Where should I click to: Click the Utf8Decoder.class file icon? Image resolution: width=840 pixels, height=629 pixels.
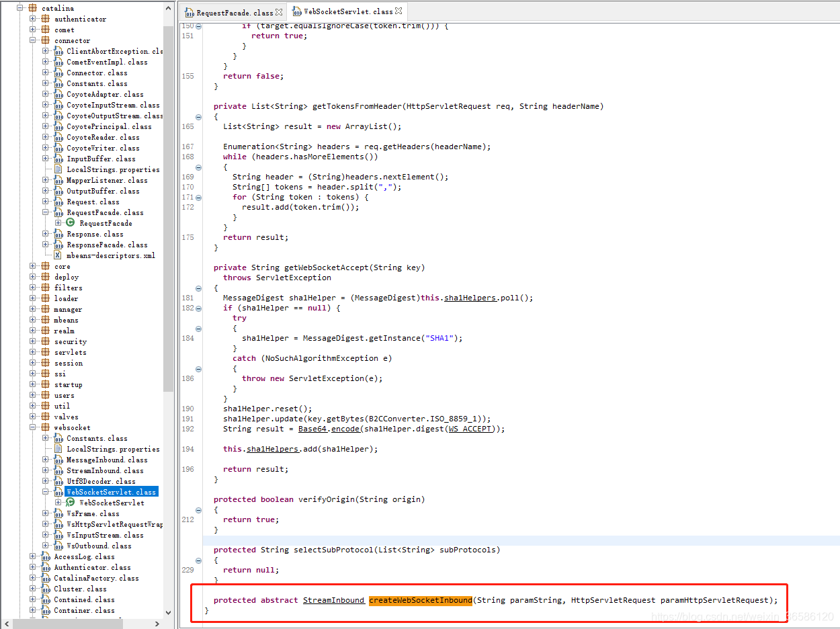pyautogui.click(x=58, y=481)
